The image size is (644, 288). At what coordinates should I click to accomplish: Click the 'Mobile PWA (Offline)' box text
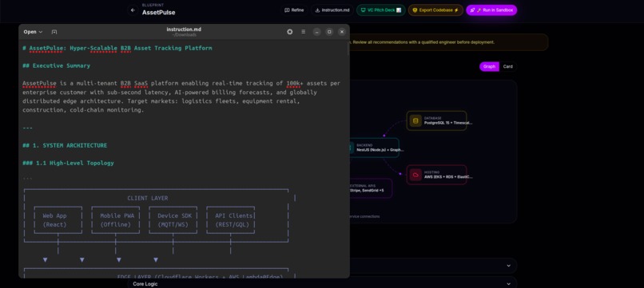pos(117,220)
